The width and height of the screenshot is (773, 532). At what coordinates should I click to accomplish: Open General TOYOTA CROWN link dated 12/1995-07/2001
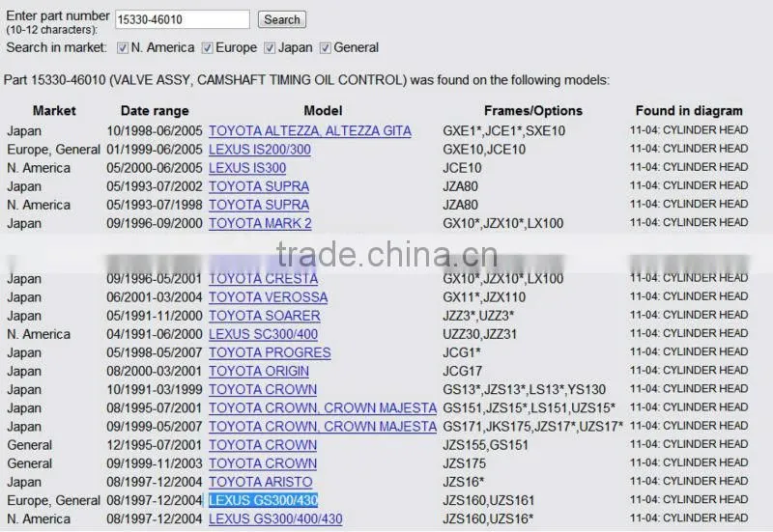[263, 445]
